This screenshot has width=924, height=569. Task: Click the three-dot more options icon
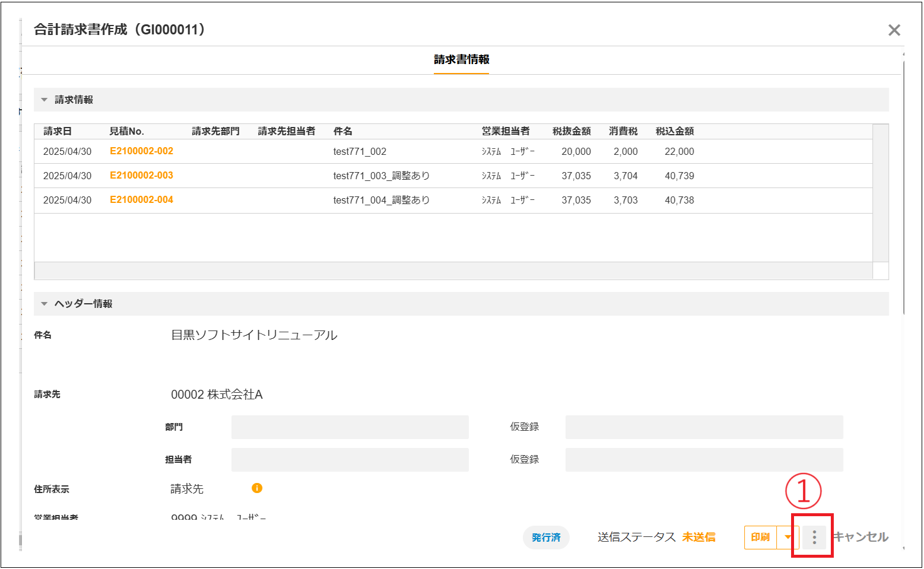tap(814, 538)
